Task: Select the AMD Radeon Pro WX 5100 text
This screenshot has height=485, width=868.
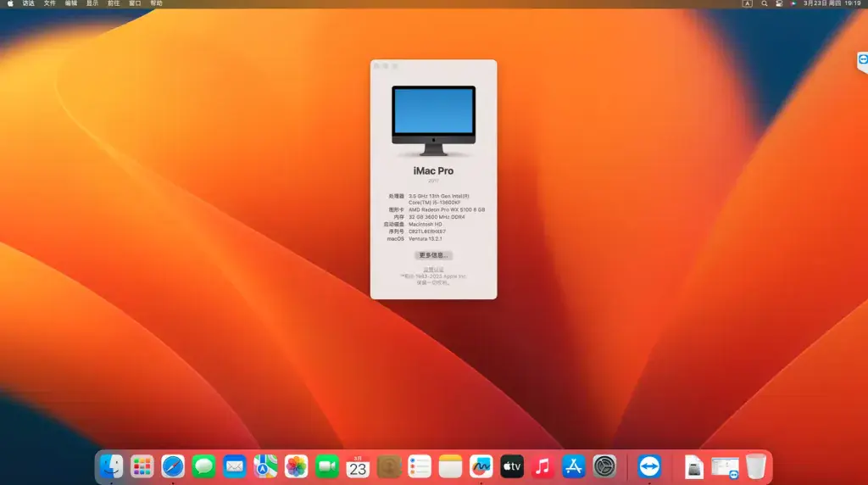Action: [447, 209]
